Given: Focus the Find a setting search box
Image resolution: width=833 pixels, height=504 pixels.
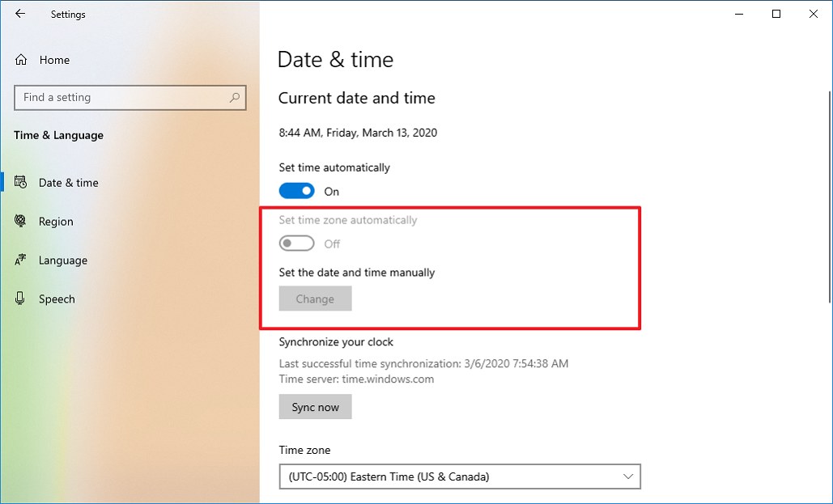Looking at the screenshot, I should (130, 98).
